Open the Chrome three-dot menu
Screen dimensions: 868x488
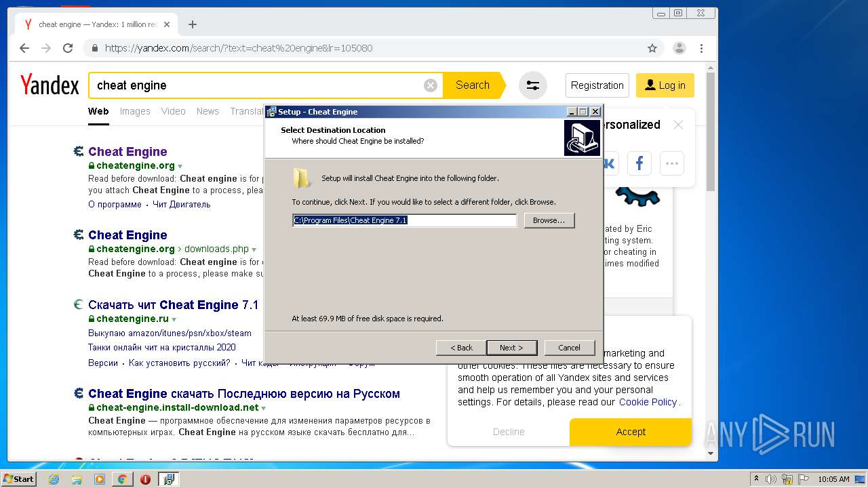pos(702,48)
